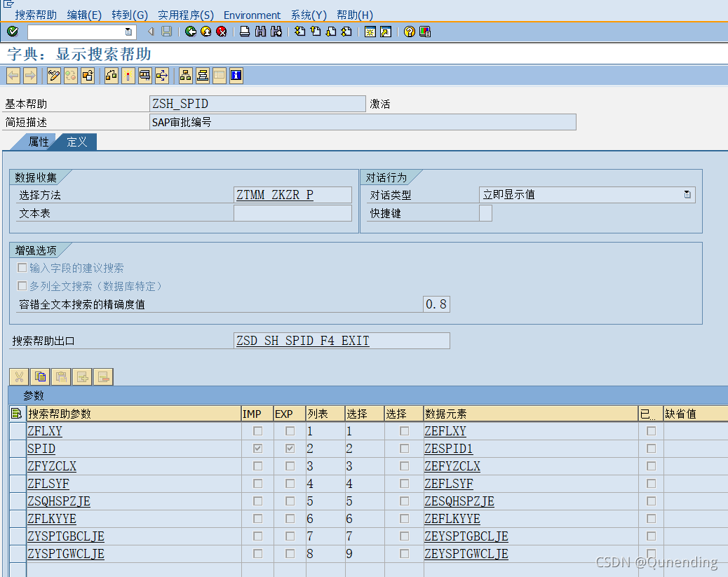Toggle IMP checkbox for ZYSPTGBCLJE row
This screenshot has height=577, width=728.
(x=257, y=536)
